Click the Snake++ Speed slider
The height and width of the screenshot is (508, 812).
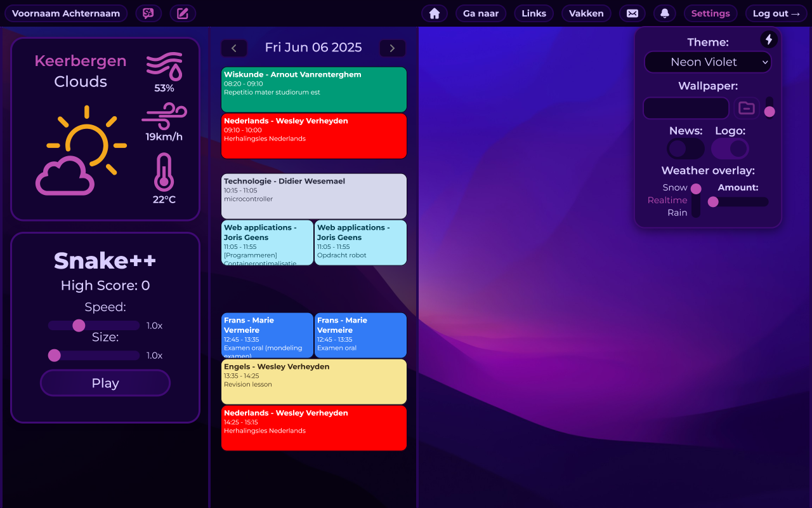coord(94,326)
